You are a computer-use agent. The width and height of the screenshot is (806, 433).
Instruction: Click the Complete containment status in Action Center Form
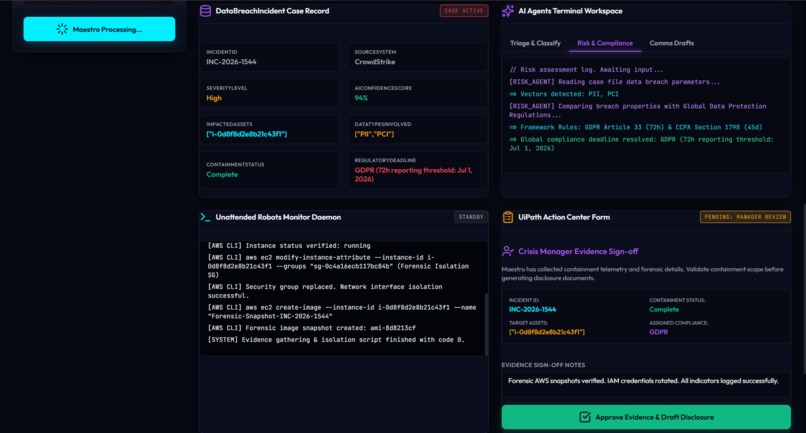[x=664, y=309]
